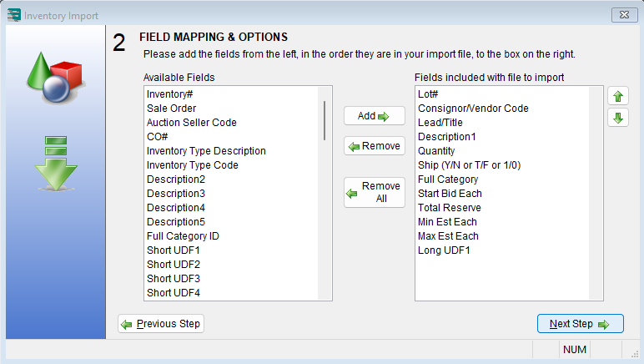644x364 pixels.
Task: Select Long UDF1 included field
Action: pyautogui.click(x=503, y=250)
